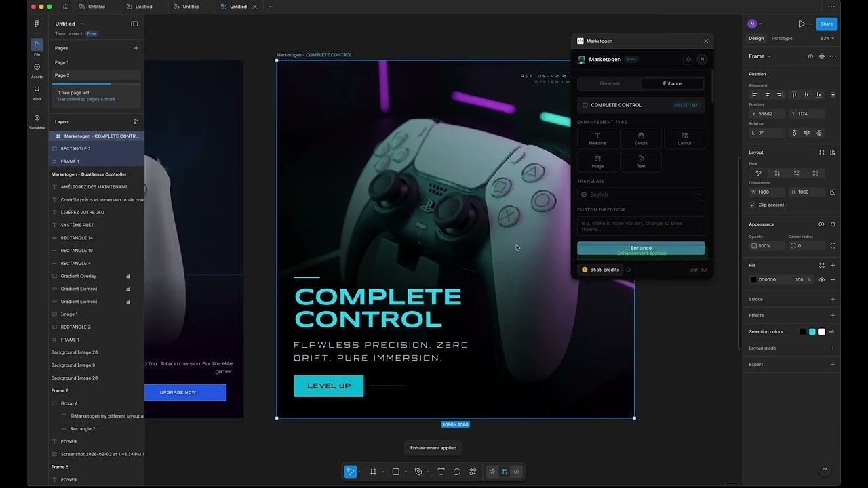The image size is (868, 488).
Task: Choose the Layout enhancement type
Action: [684, 139]
